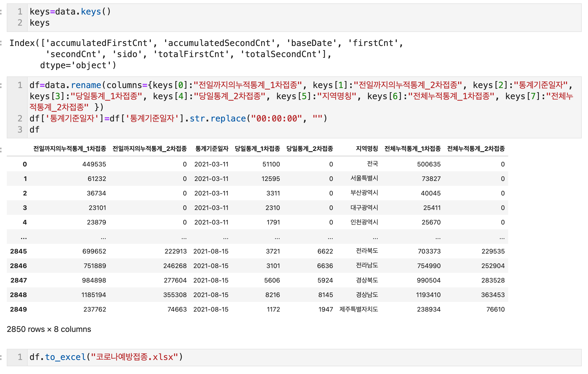Viewport: 588px width, 374px height.
Task: Click row index 0 of the dataframe
Action: 25,164
